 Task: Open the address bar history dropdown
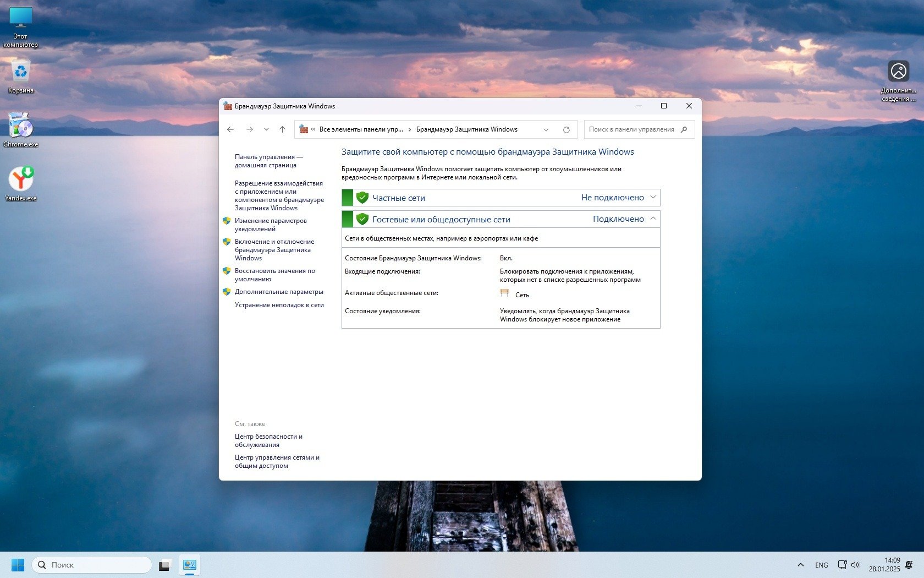tap(546, 130)
